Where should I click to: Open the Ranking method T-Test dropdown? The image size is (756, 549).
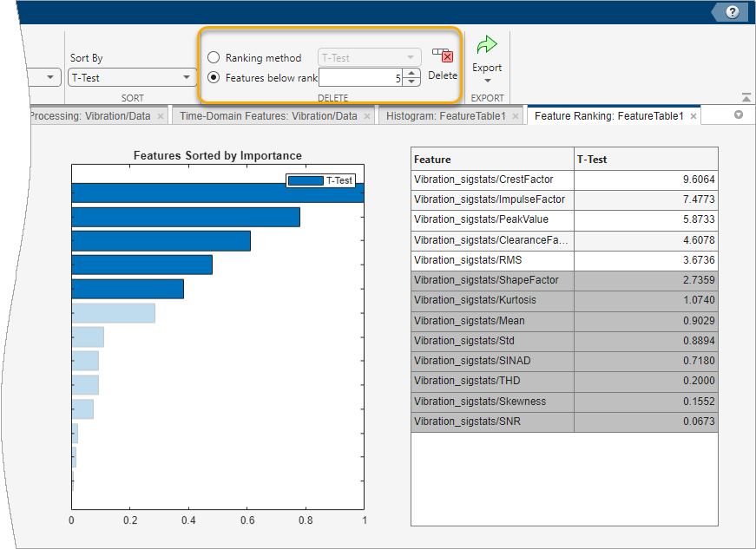tap(370, 58)
